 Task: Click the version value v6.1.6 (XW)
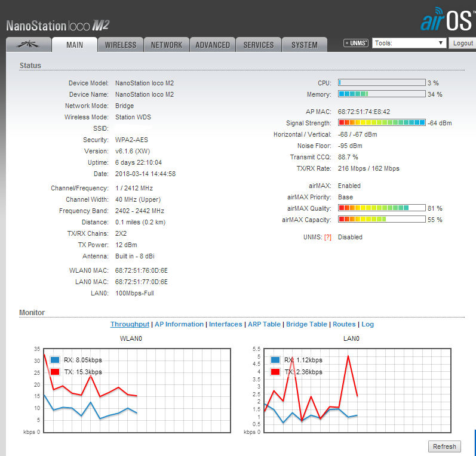click(133, 151)
